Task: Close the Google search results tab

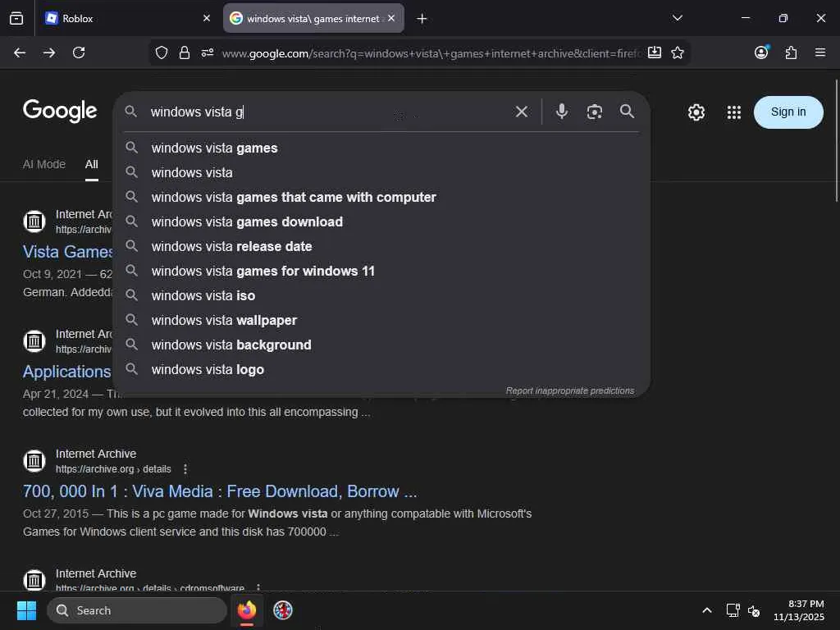Action: (391, 18)
